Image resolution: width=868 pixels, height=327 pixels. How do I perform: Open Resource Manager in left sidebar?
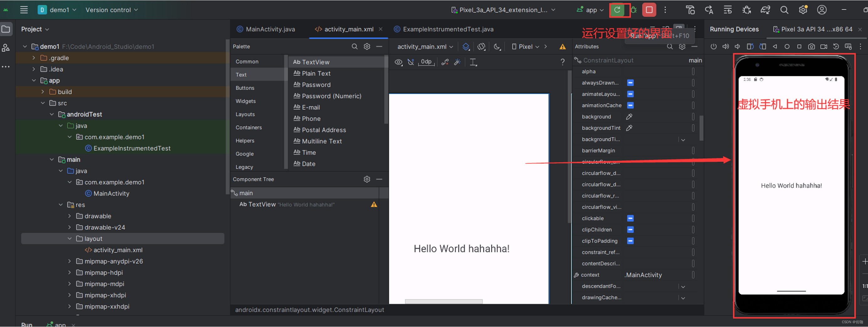point(6,47)
